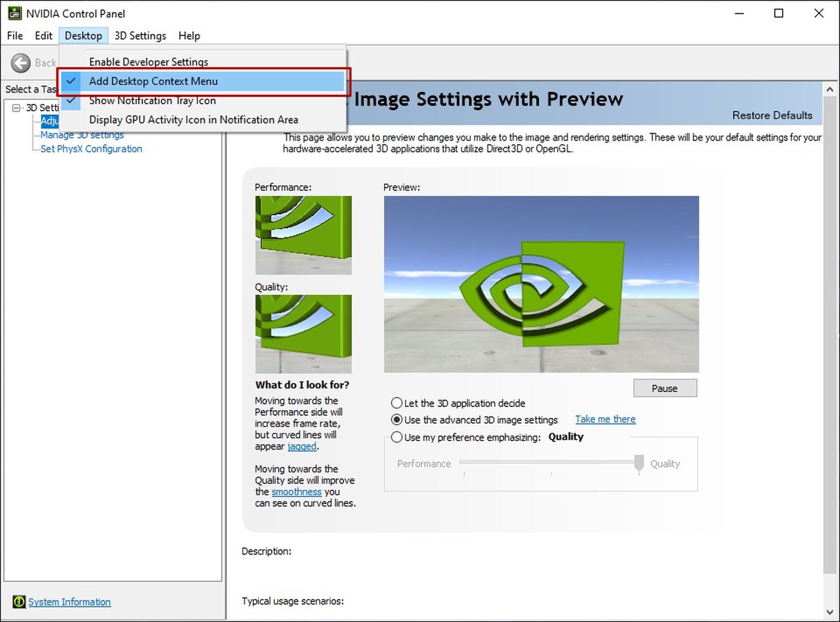The width and height of the screenshot is (840, 622).
Task: Click the 3D NVIDIA logo preview image
Action: click(541, 284)
